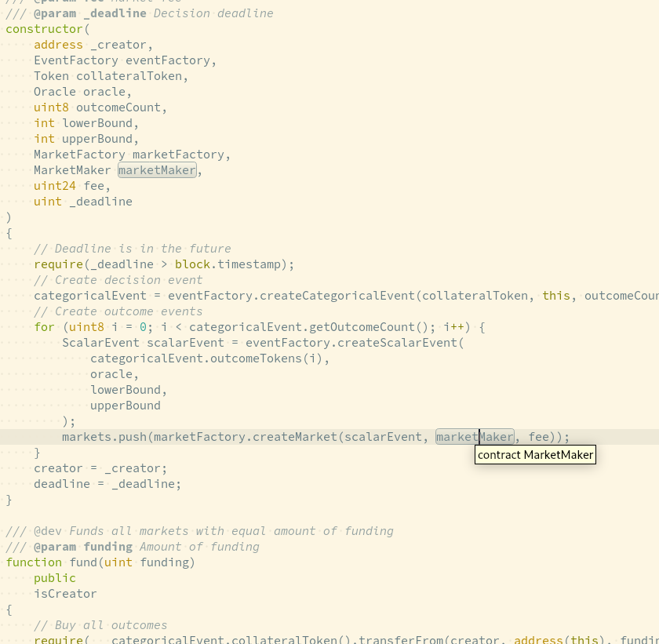Click 'block.timestamp' in the require statement

(x=228, y=264)
